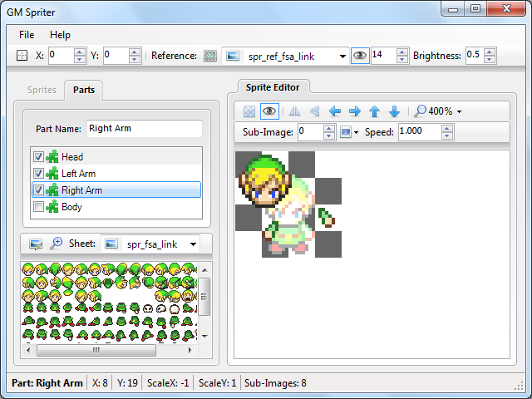Click the zoom-in sheet magnifier icon
532x399 pixels.
pyautogui.click(x=56, y=244)
